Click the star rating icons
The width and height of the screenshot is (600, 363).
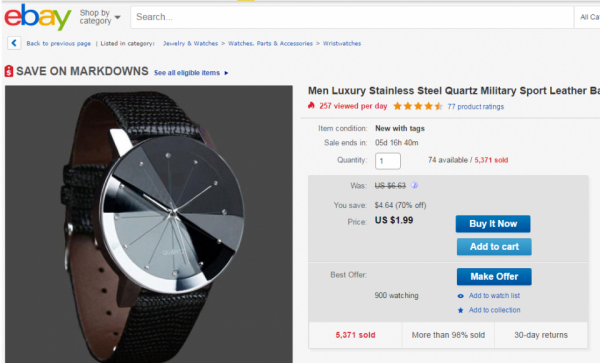(x=418, y=106)
